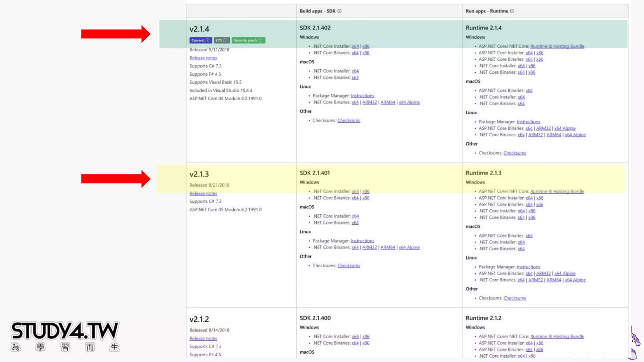Click the red arrow pointing to v2.1.4
Viewport: 644px width, 362px height.
coord(115,34)
